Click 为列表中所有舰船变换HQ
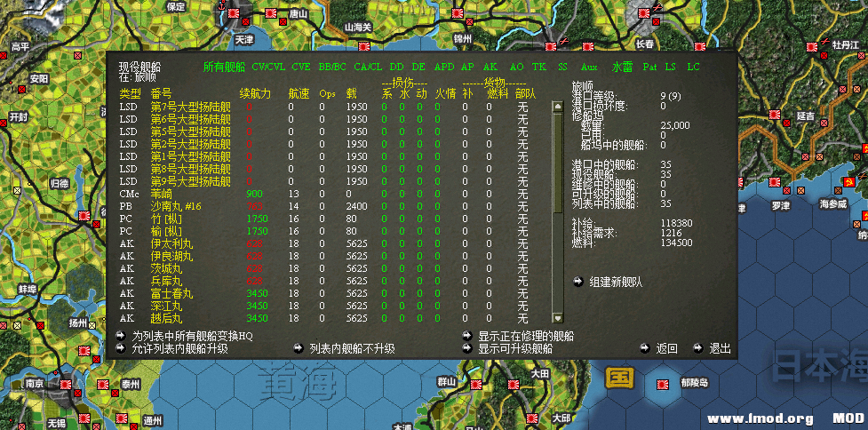 click(193, 336)
